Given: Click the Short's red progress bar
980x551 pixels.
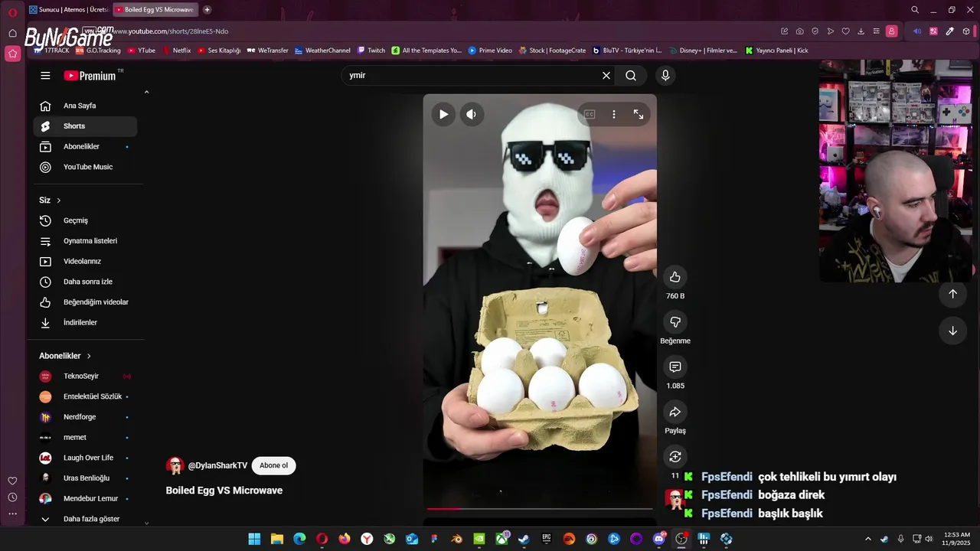Looking at the screenshot, I should click(x=540, y=508).
